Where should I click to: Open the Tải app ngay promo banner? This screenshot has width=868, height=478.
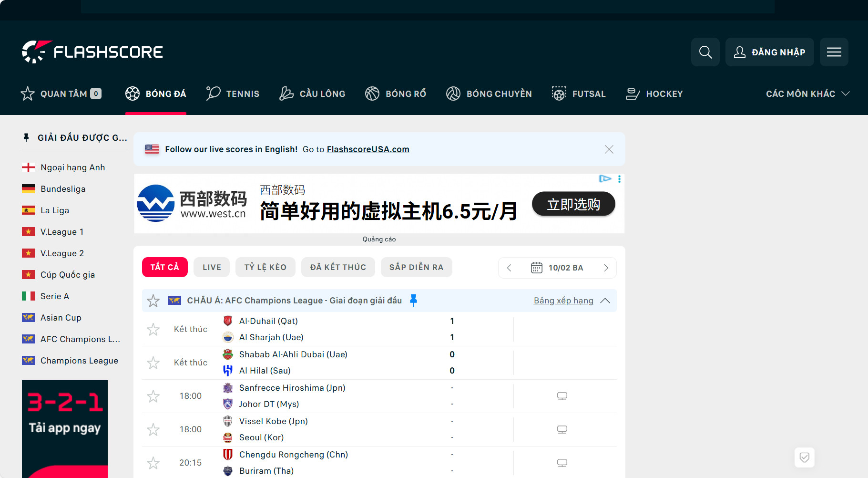pyautogui.click(x=65, y=428)
